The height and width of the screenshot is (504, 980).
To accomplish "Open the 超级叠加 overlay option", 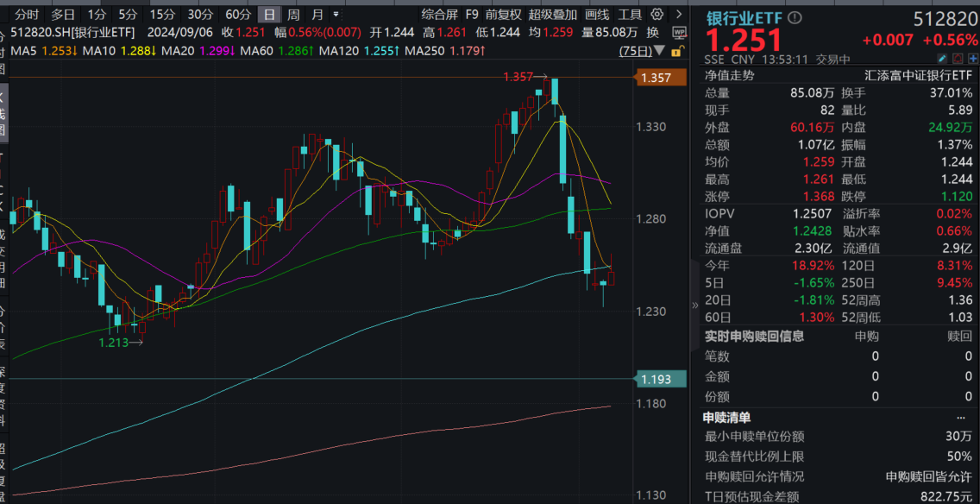I will pyautogui.click(x=553, y=14).
